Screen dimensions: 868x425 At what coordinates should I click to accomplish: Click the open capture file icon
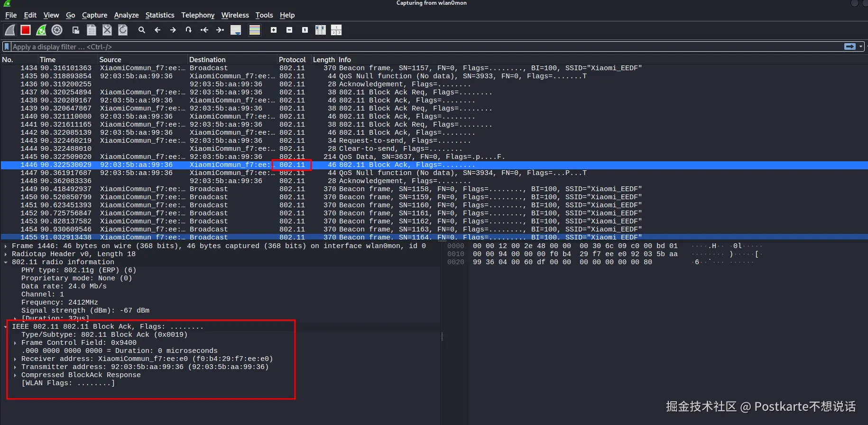(76, 30)
